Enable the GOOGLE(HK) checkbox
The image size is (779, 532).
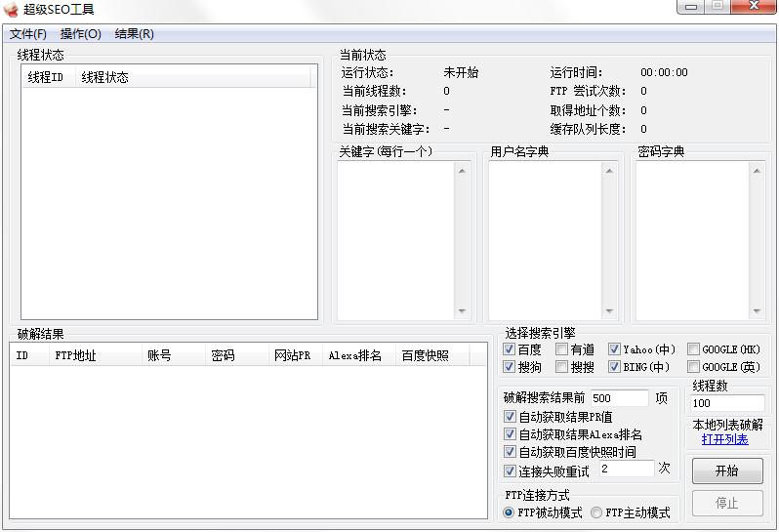[x=694, y=349]
